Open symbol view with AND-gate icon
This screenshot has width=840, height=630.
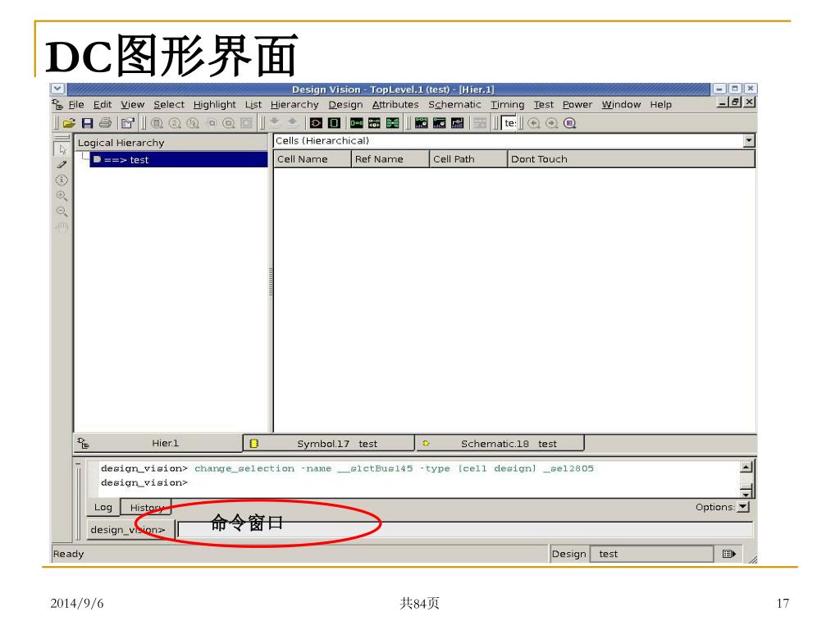316,123
